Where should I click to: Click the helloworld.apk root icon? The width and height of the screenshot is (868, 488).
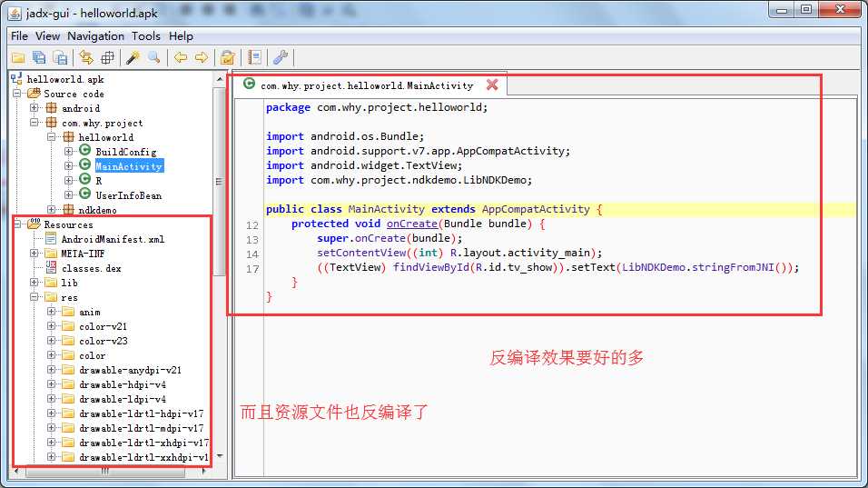16,79
